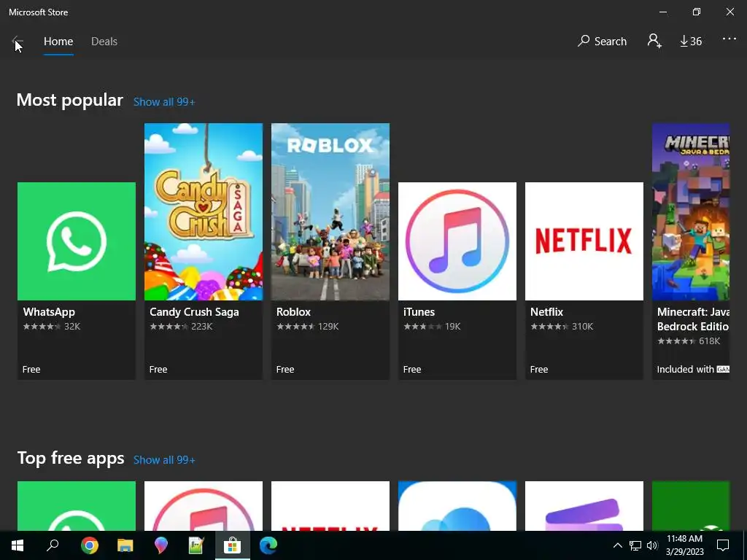Show hidden system tray icons

[617, 545]
